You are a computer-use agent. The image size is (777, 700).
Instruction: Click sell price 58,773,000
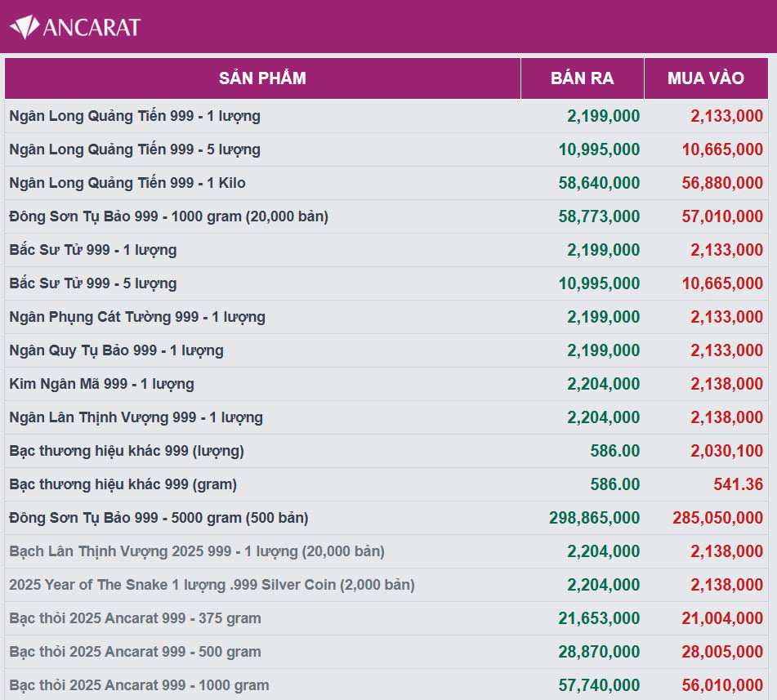point(599,216)
